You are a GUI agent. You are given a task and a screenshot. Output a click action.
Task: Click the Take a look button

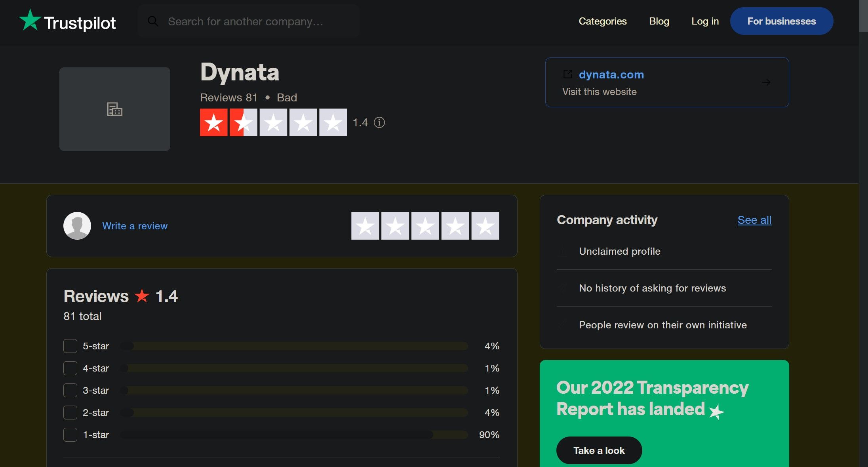pos(599,450)
